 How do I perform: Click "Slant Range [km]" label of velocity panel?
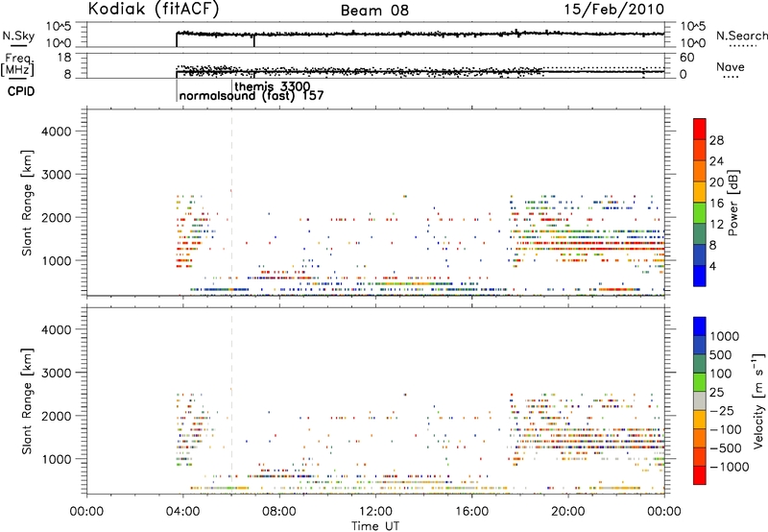tap(27, 401)
